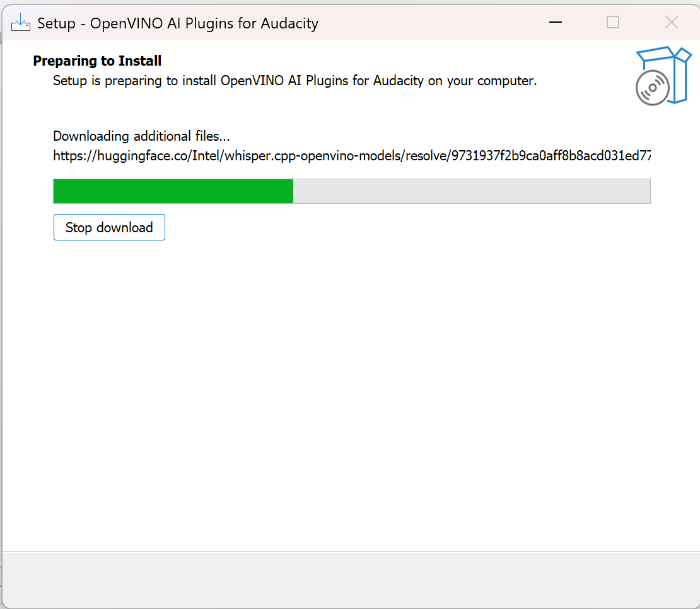The width and height of the screenshot is (700, 609).
Task: Click the maximize icon on the title bar
Action: pyautogui.click(x=612, y=22)
